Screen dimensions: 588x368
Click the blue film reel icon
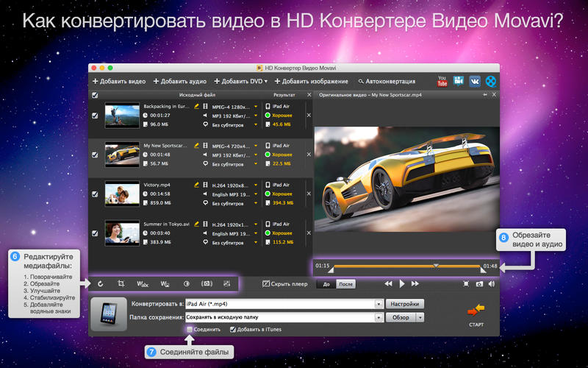490,81
